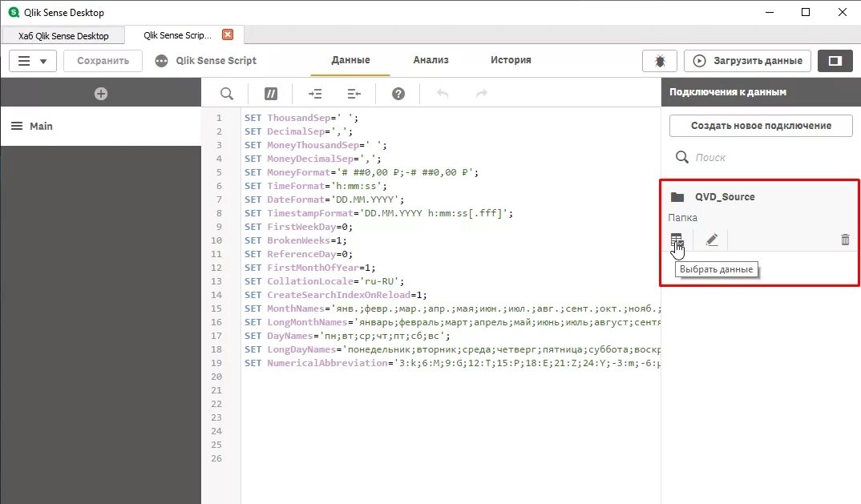This screenshot has width=861, height=504.
Task: Add a new script section with plus
Action: coord(100,94)
